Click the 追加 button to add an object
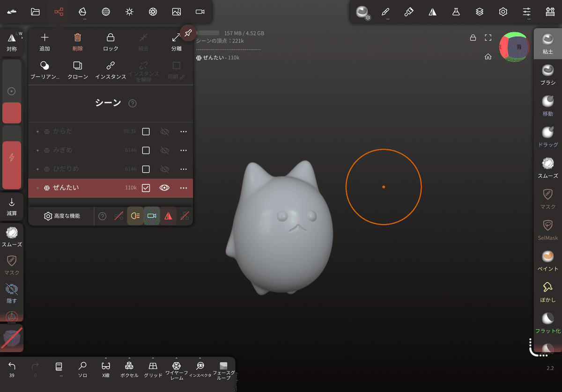The width and height of the screenshot is (562, 392). click(x=44, y=41)
